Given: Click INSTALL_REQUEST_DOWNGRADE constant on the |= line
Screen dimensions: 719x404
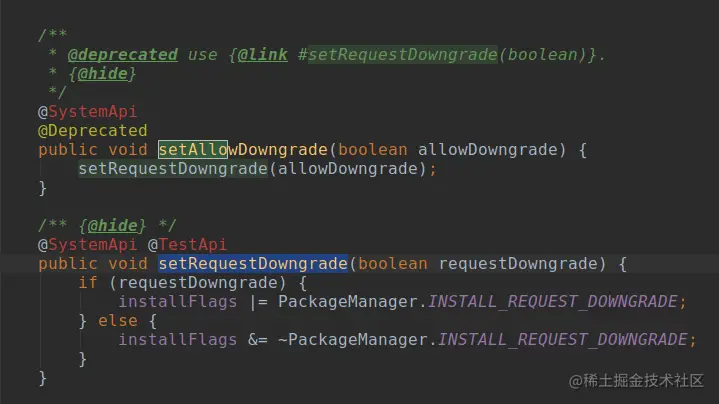Looking at the screenshot, I should [x=553, y=302].
